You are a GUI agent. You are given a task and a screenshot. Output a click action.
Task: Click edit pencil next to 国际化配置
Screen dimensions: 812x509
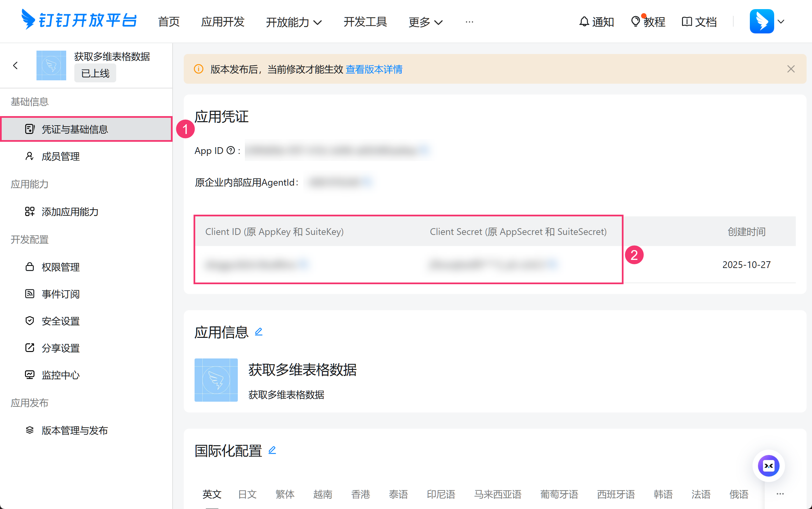point(272,450)
